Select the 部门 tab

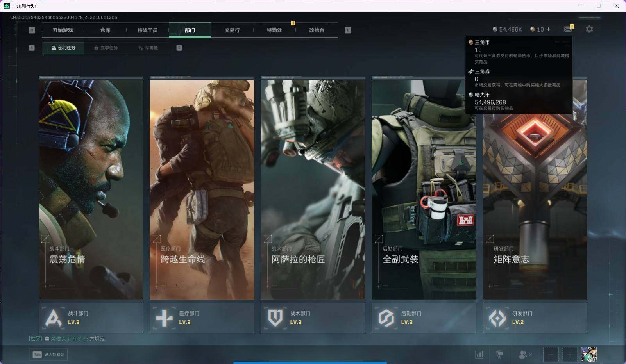190,30
